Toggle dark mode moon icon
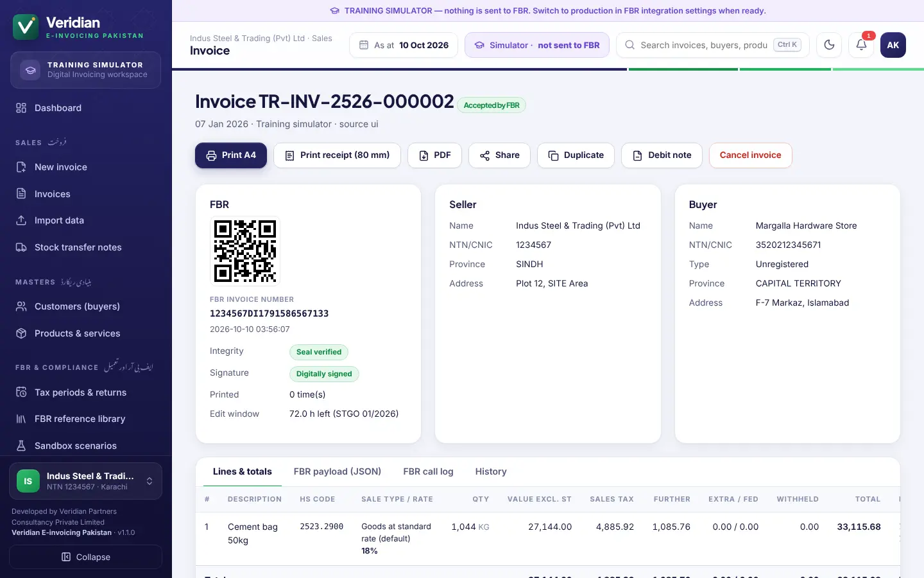The image size is (924, 578). [x=829, y=45]
